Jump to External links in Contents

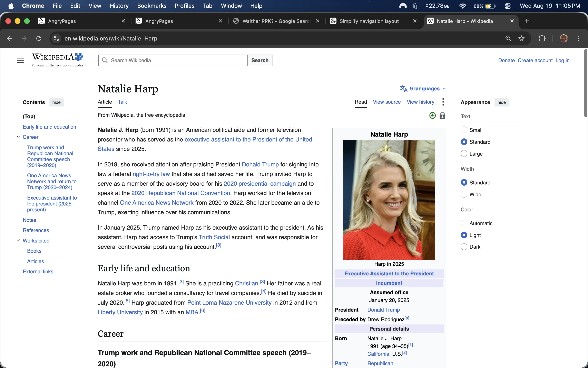[x=38, y=272]
